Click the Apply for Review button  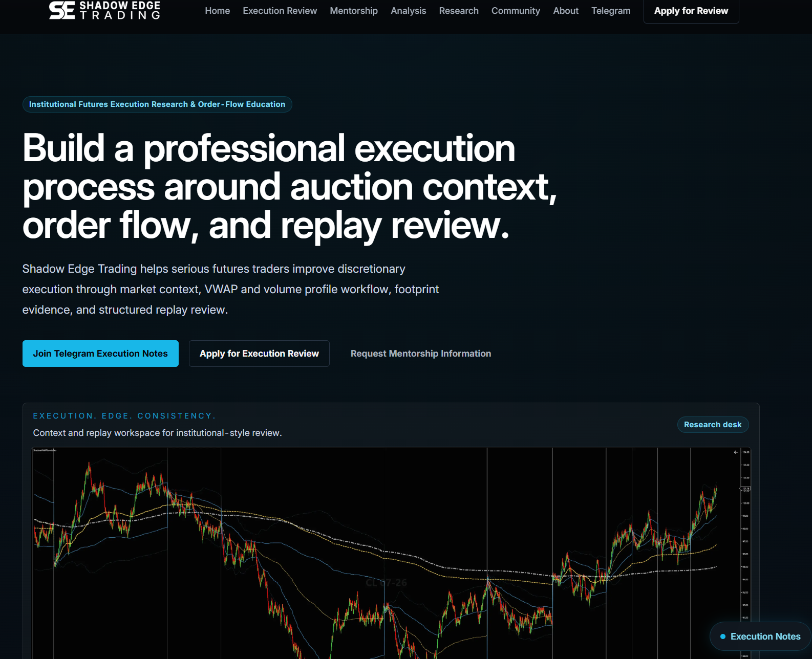691,11
